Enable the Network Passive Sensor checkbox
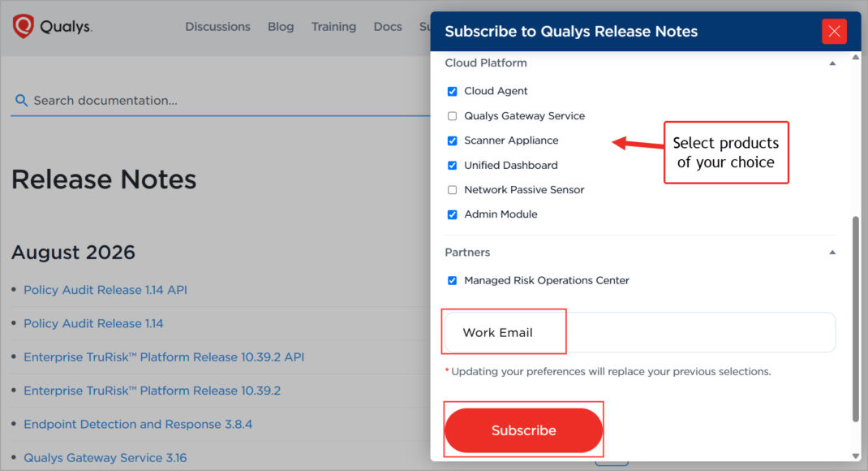This screenshot has width=868, height=471. 453,190
